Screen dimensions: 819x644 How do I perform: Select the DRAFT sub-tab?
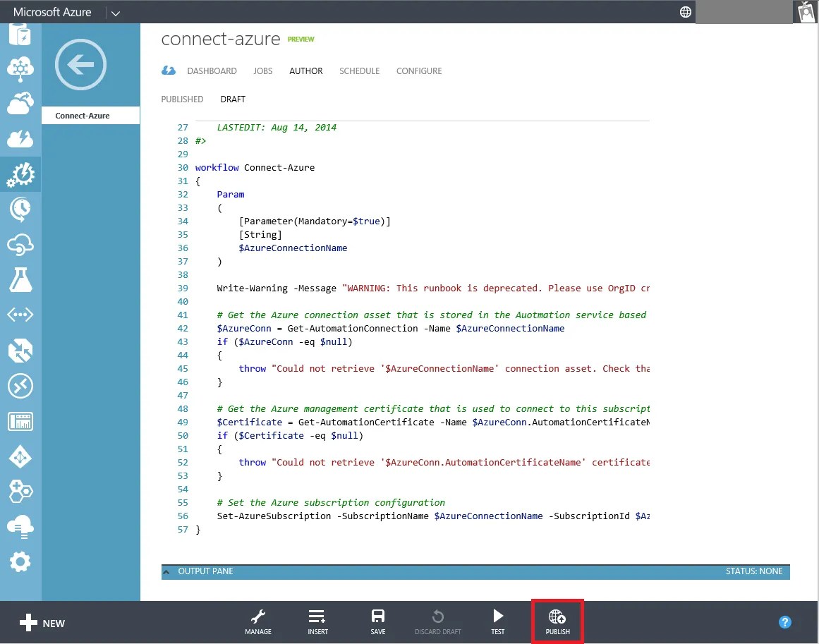point(232,99)
